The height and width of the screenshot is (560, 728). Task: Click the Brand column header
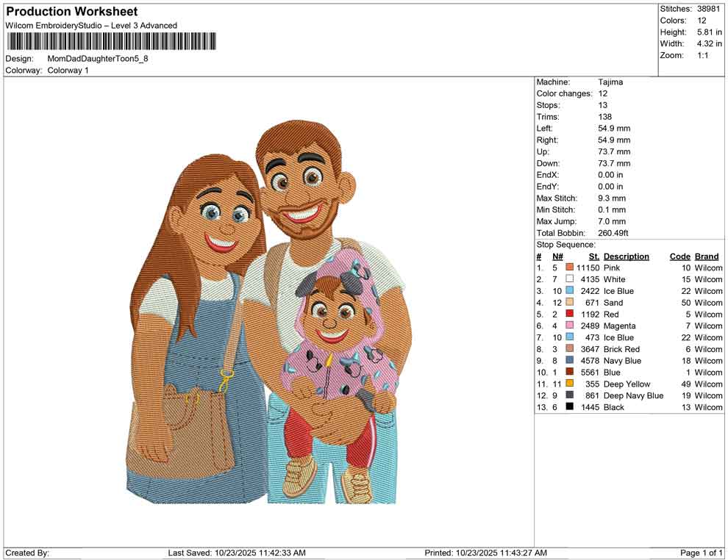click(707, 256)
